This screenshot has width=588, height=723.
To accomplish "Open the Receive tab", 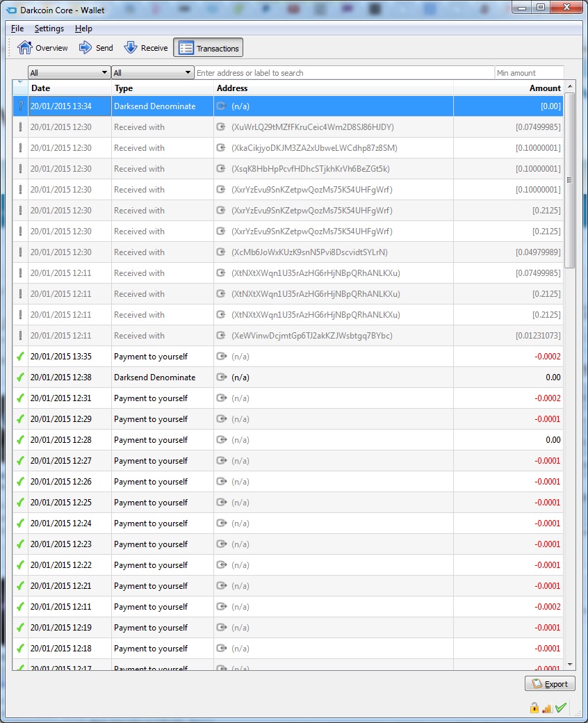I will coord(146,48).
